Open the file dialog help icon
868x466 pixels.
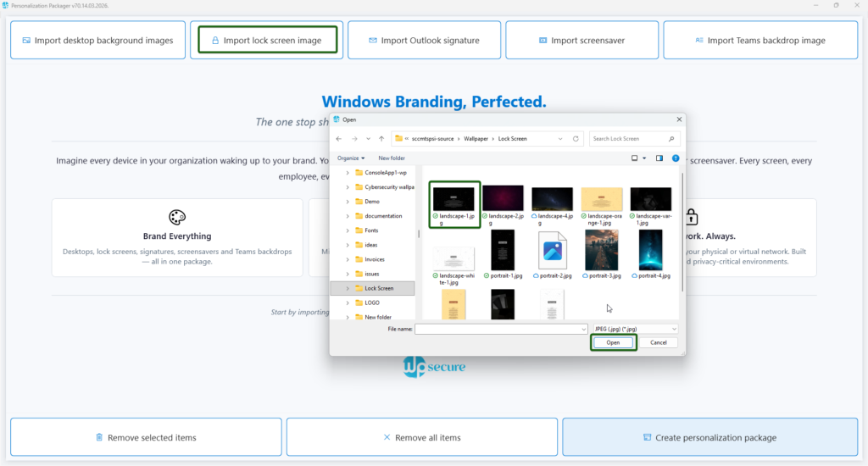675,158
